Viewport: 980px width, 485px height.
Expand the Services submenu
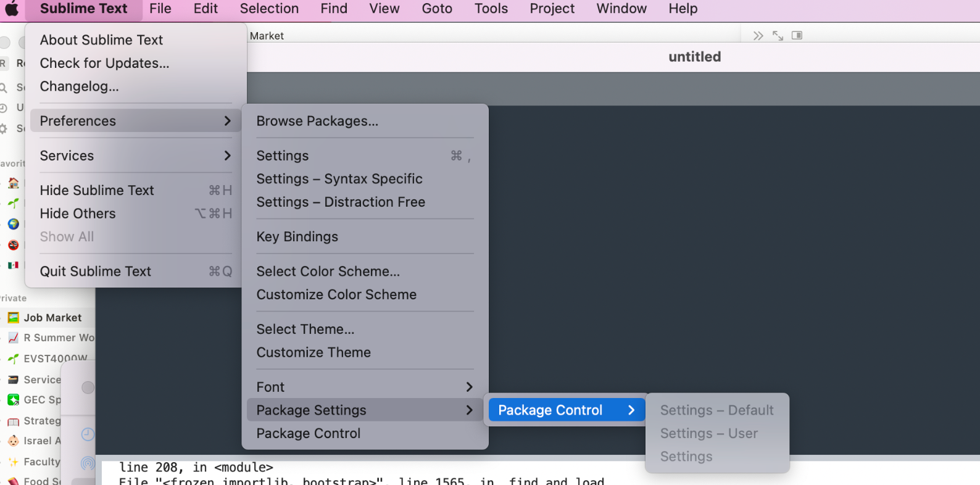coord(136,155)
